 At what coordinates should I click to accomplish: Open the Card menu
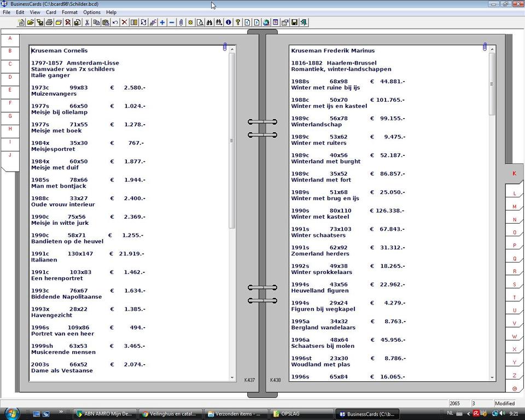coord(51,12)
